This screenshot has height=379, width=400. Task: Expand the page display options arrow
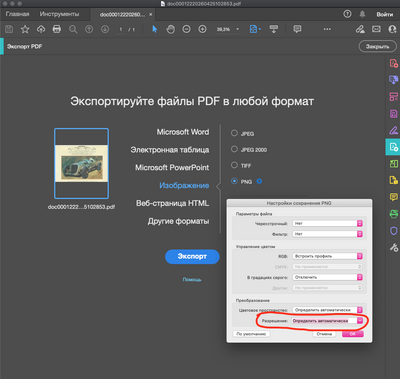pyautogui.click(x=260, y=29)
